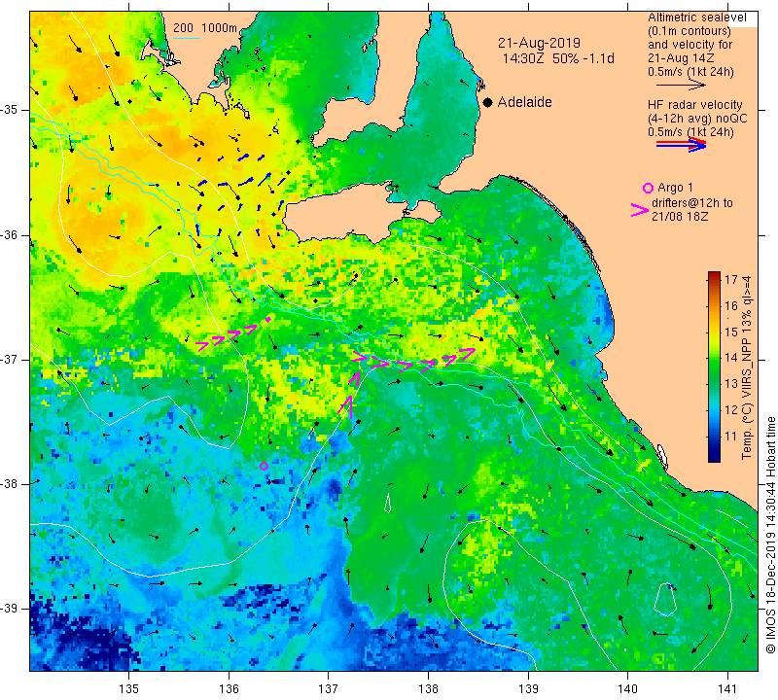Click the 'Altimetric sealevel' legend heading
Viewport: 778px width, 700px height.
coord(696,17)
